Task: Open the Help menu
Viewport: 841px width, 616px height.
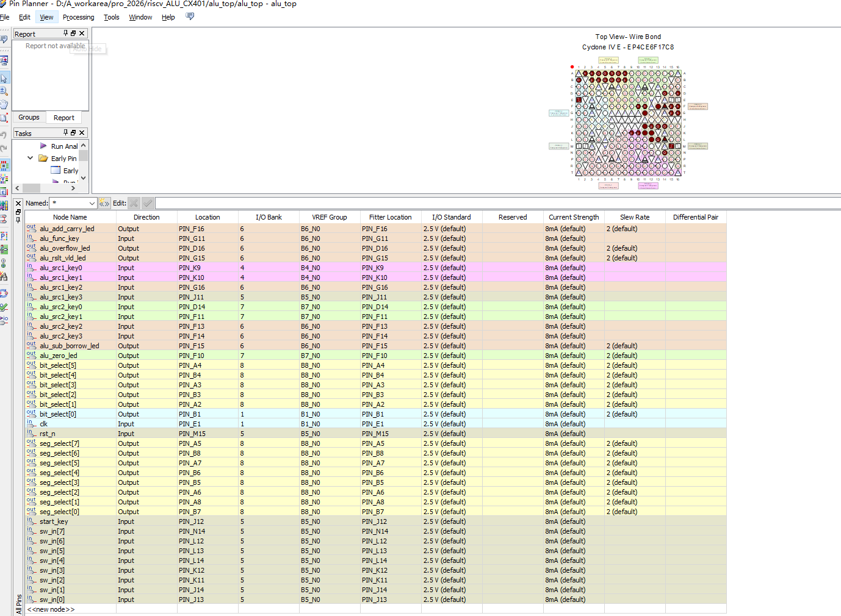Action: (168, 17)
